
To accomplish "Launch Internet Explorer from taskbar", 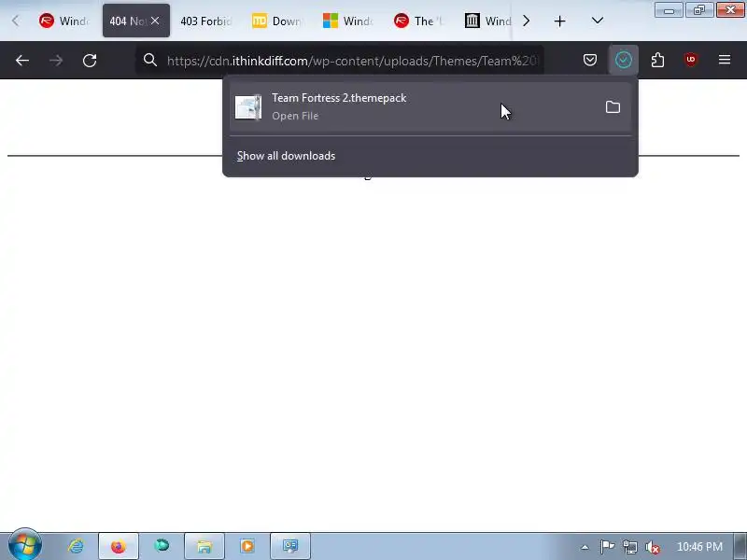I will tap(76, 546).
